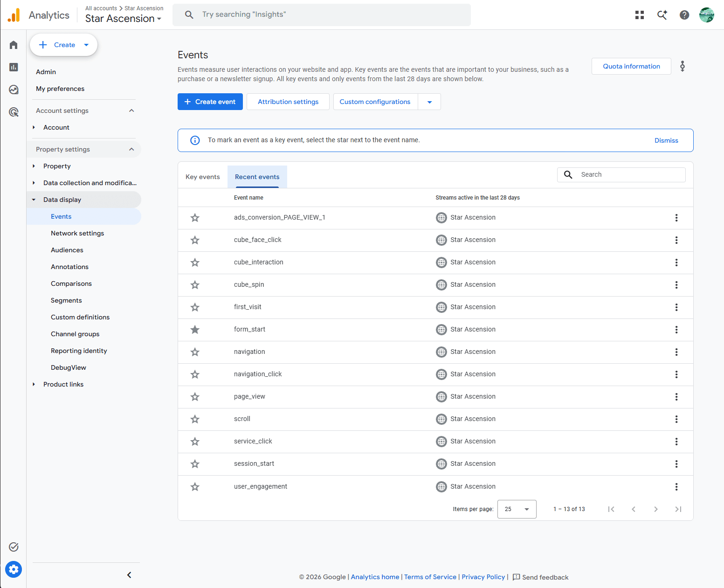This screenshot has width=724, height=588.
Task: Open the Reports icon in left rail
Action: [x=14, y=67]
